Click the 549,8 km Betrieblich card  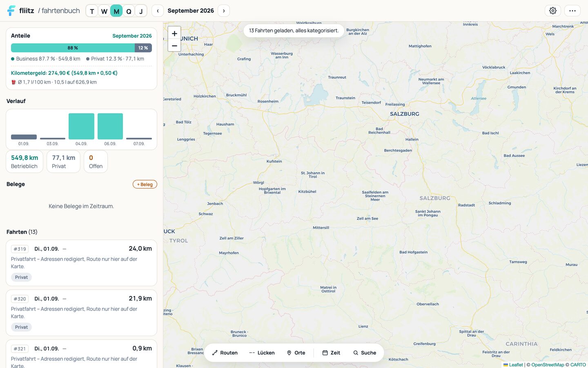point(24,162)
